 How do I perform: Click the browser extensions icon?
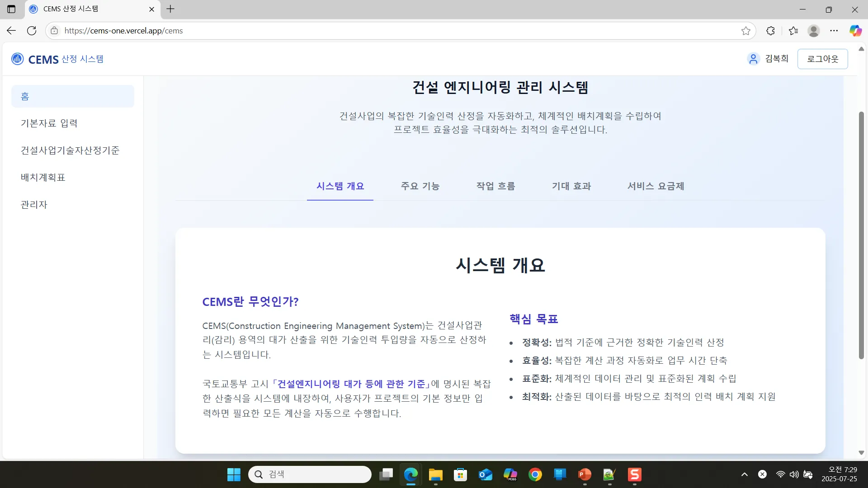[x=770, y=30]
